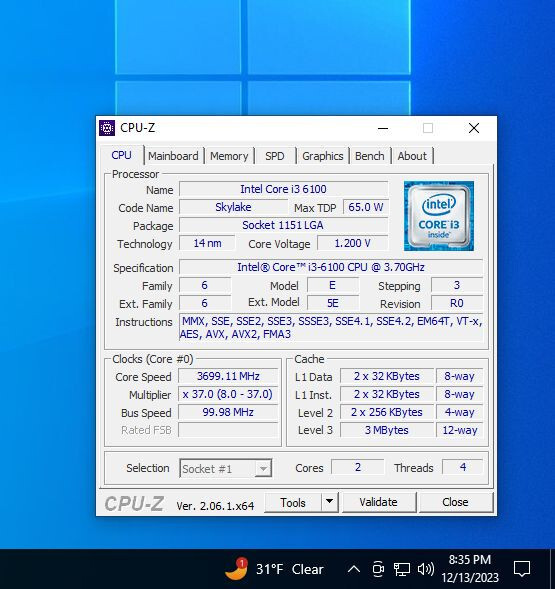Image resolution: width=555 pixels, height=589 pixels.
Task: Click the Threads value 4
Action: (x=463, y=467)
